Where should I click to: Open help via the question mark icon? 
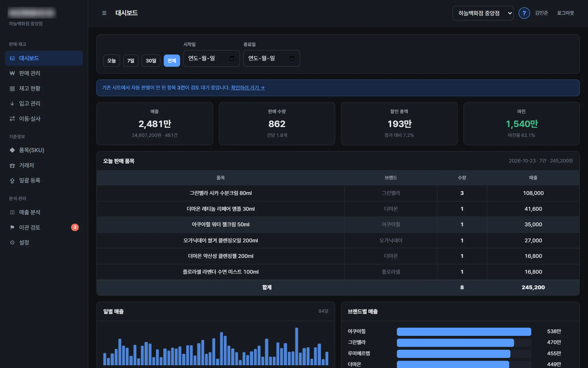[524, 13]
